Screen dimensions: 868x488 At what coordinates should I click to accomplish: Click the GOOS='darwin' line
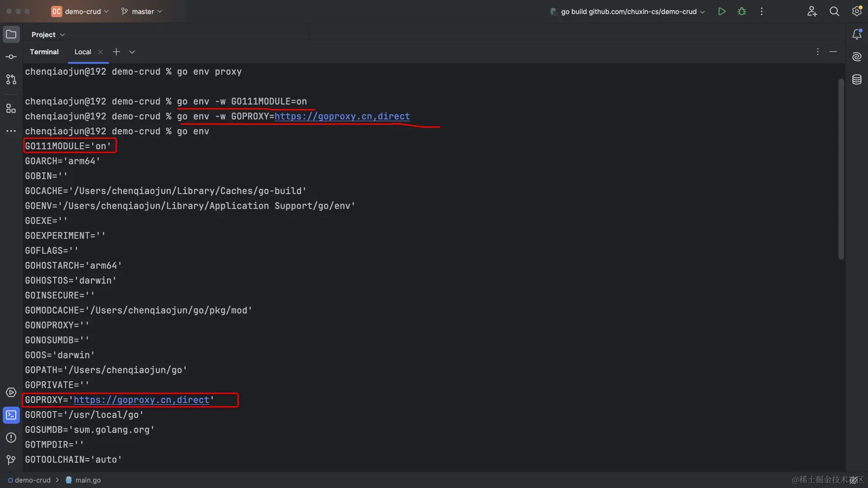pos(60,355)
